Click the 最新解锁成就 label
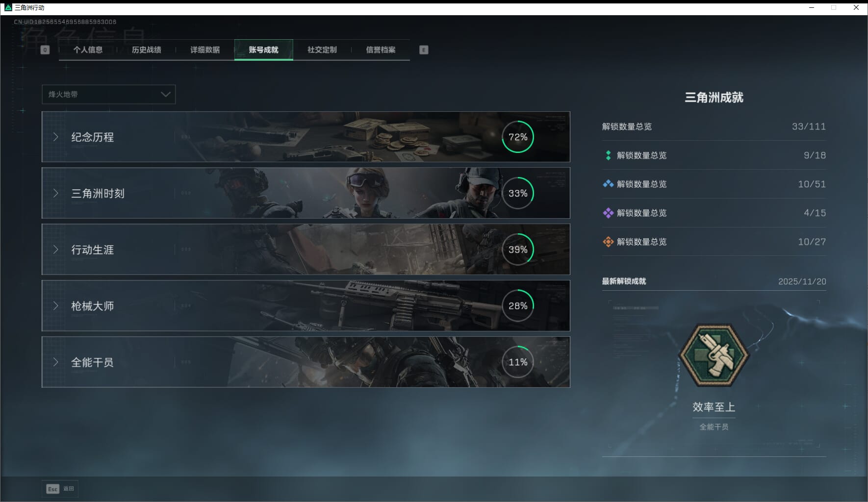Image resolution: width=868 pixels, height=502 pixels. pos(624,281)
